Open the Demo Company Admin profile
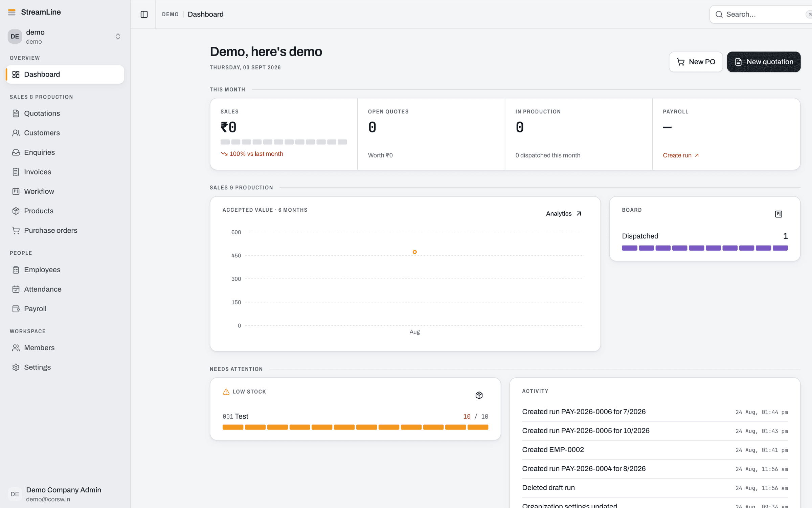Image resolution: width=812 pixels, height=508 pixels. [x=65, y=494]
